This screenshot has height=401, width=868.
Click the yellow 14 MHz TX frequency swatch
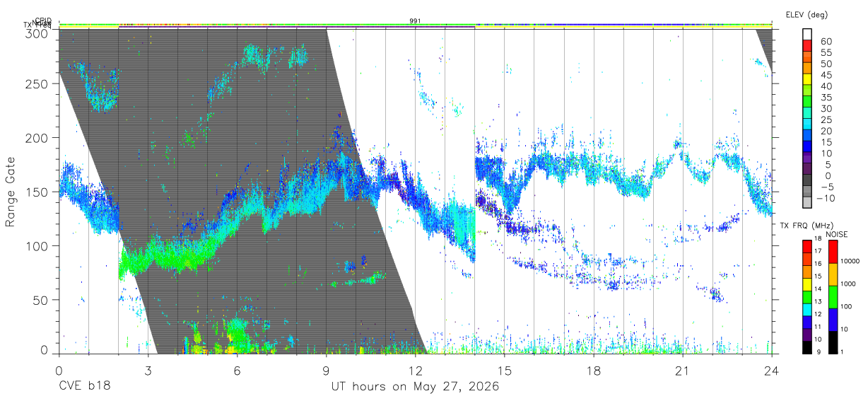pyautogui.click(x=807, y=285)
